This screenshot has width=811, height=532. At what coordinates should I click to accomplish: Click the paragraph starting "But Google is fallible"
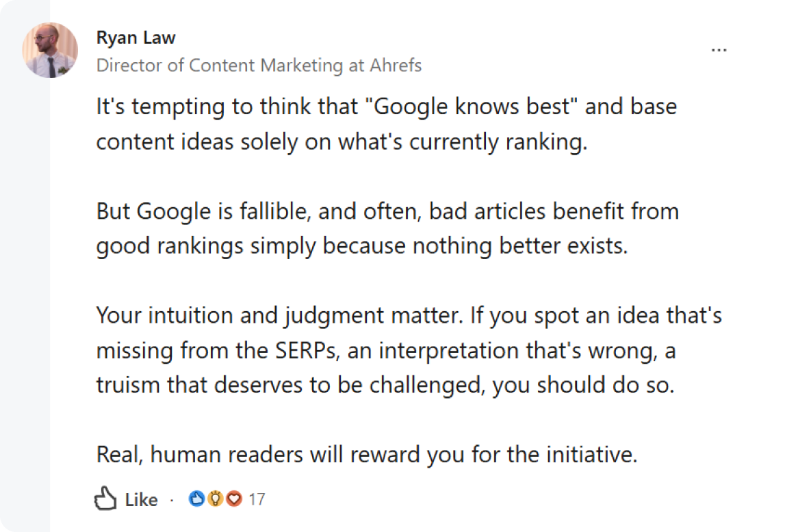[x=387, y=228]
